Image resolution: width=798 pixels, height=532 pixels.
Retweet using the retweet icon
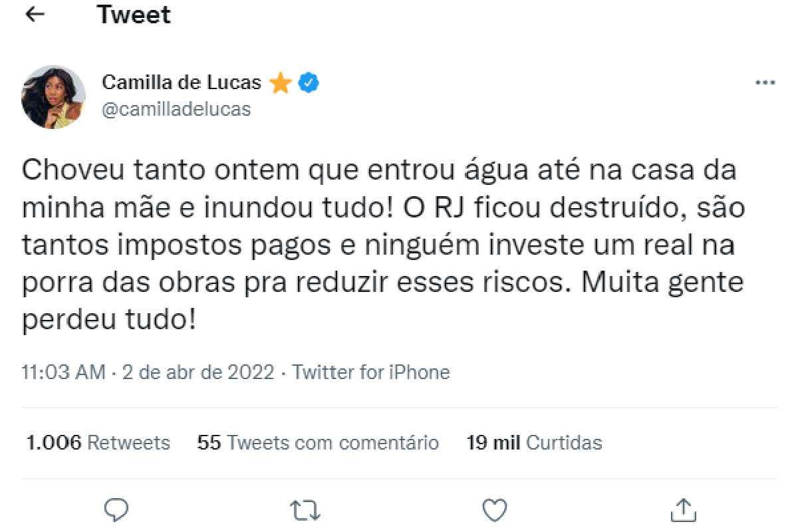pyautogui.click(x=305, y=509)
